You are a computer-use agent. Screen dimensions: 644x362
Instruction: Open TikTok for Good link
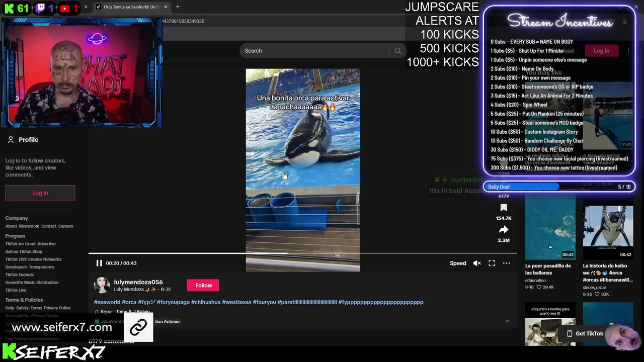[20, 244]
